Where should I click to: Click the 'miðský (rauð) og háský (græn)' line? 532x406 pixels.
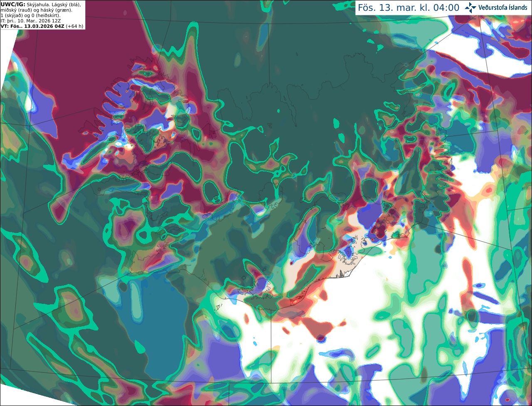click(37, 10)
